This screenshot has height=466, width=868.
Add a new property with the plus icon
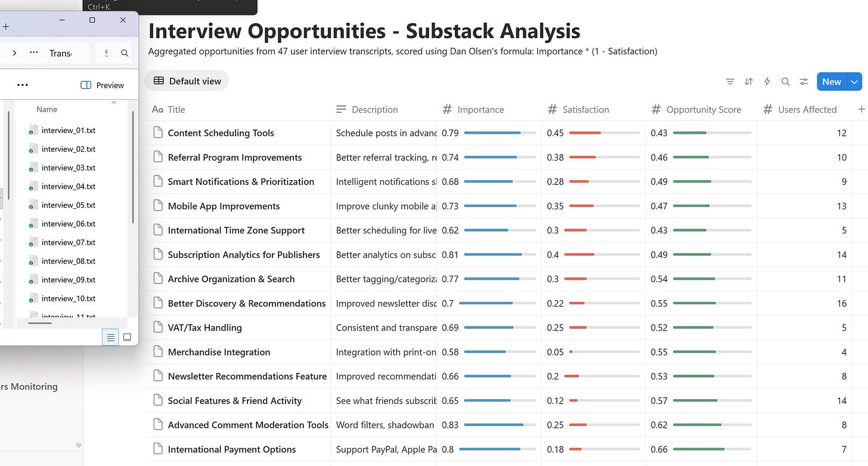coord(863,109)
